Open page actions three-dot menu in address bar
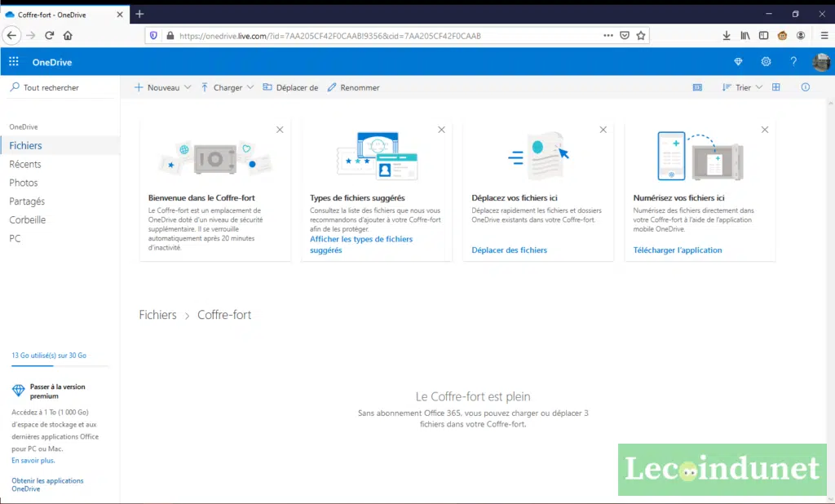 [x=608, y=36]
